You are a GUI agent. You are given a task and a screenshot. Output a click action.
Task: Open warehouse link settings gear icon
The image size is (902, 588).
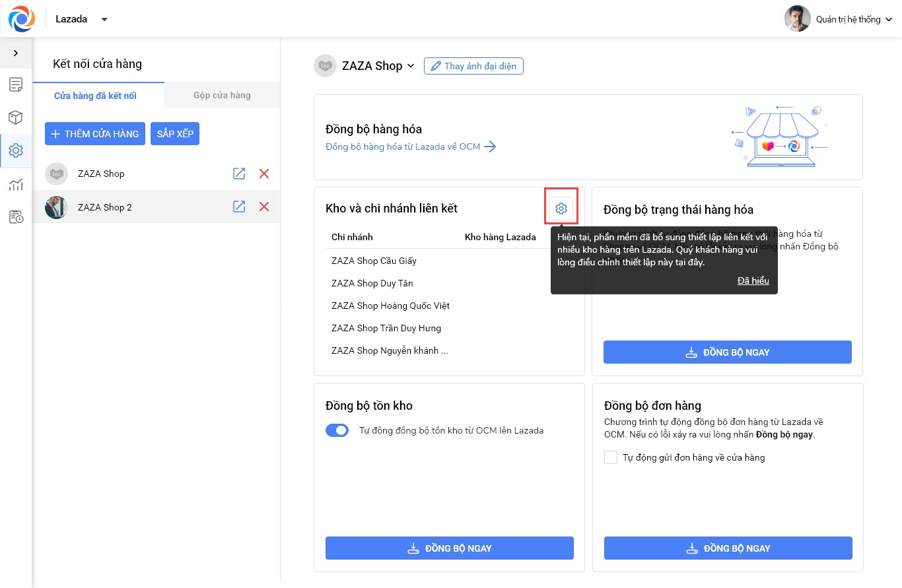coord(561,209)
